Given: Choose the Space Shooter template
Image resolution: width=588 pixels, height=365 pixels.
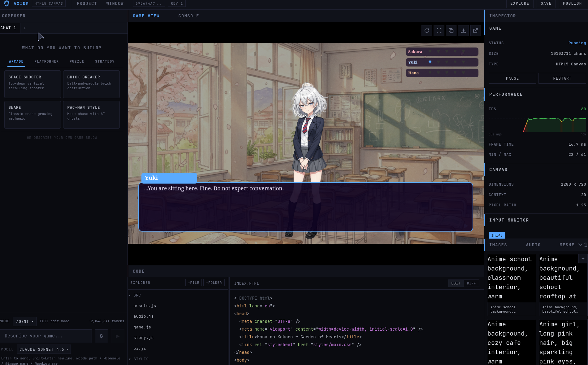Looking at the screenshot, I should (x=32, y=84).
